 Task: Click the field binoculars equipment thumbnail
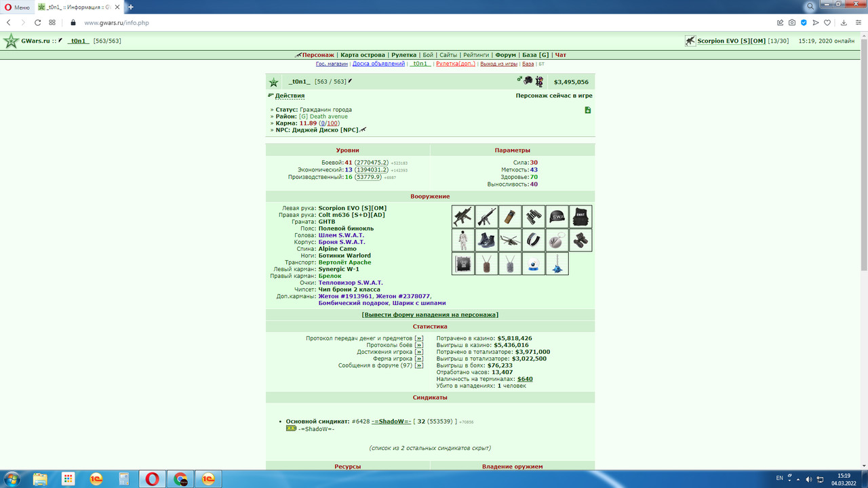point(534,217)
